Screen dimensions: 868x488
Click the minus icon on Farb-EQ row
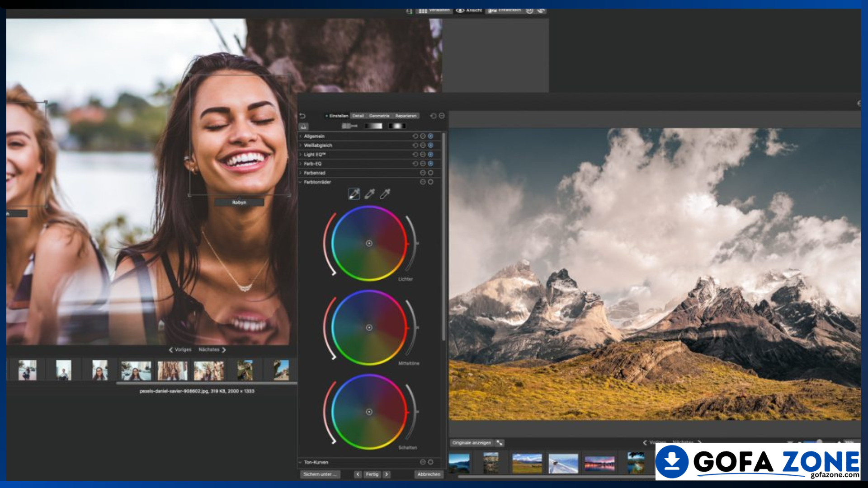423,164
